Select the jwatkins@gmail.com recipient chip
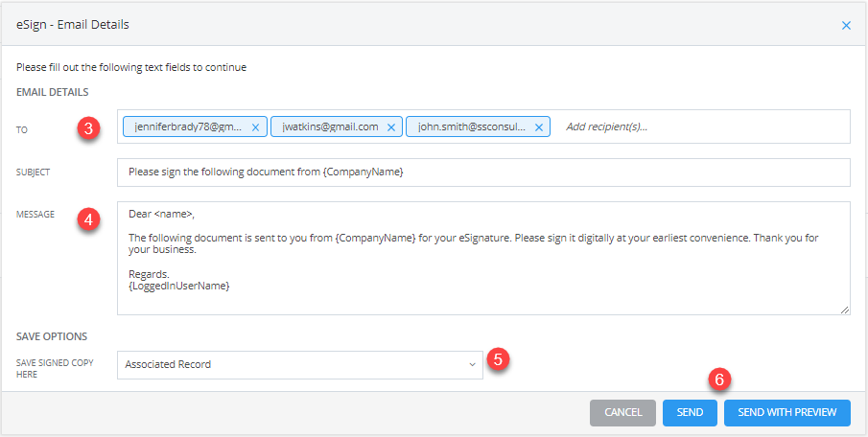The image size is (868, 437). pyautogui.click(x=337, y=126)
